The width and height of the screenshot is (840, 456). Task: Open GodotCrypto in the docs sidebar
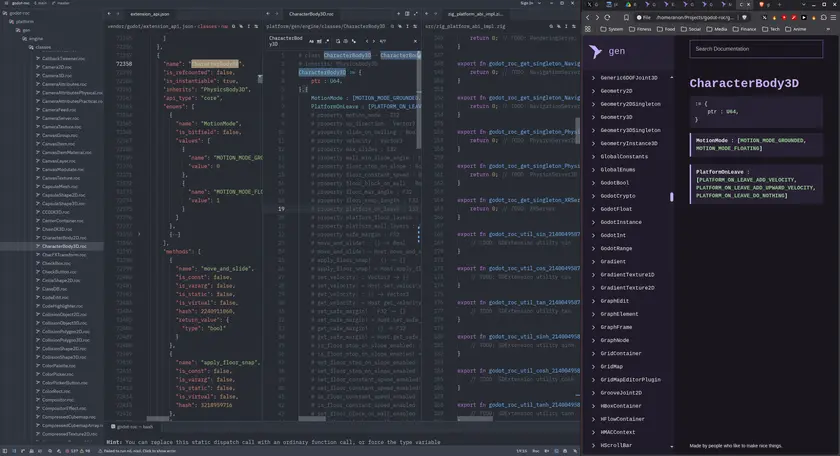[618, 196]
